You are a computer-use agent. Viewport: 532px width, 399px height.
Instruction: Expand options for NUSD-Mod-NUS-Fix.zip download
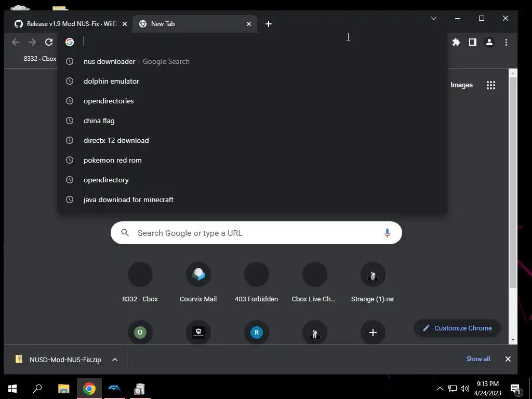click(115, 360)
